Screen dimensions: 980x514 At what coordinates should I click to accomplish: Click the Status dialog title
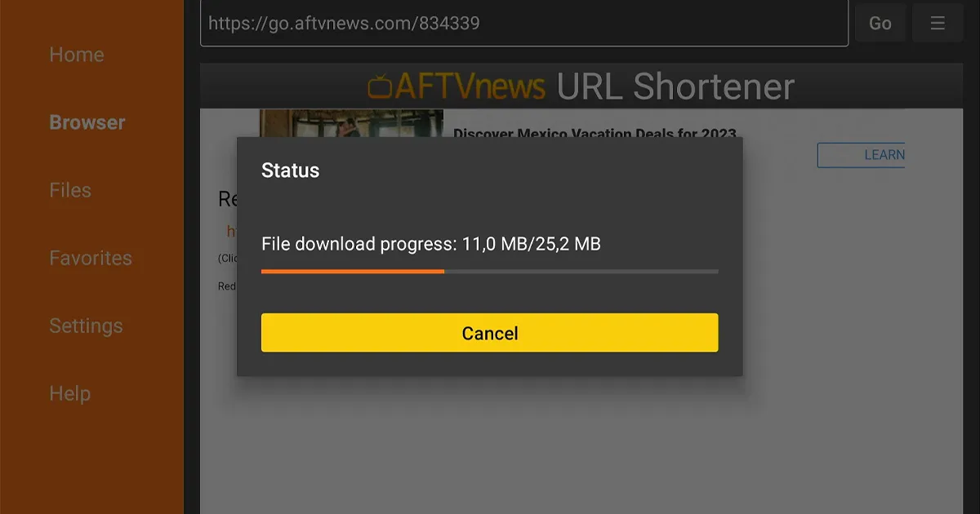point(290,171)
